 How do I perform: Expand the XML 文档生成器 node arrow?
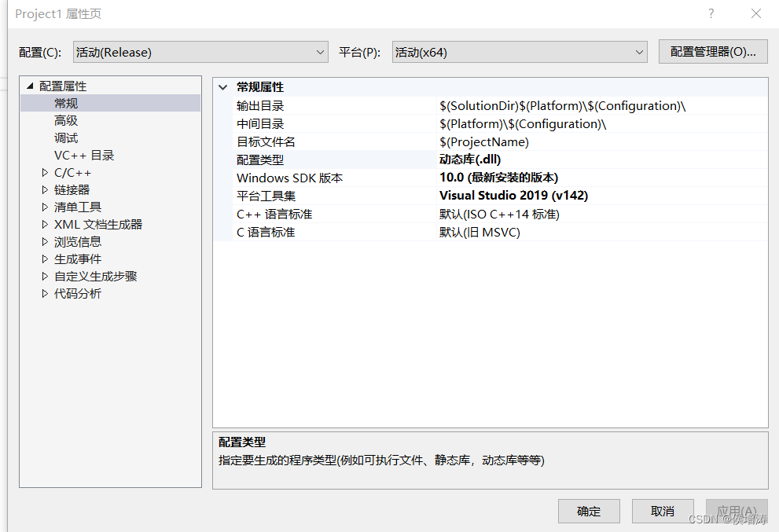tap(45, 225)
